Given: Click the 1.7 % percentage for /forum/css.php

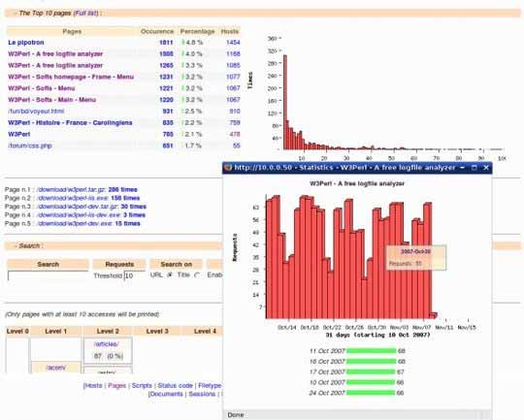Looking at the screenshot, I should [193, 145].
